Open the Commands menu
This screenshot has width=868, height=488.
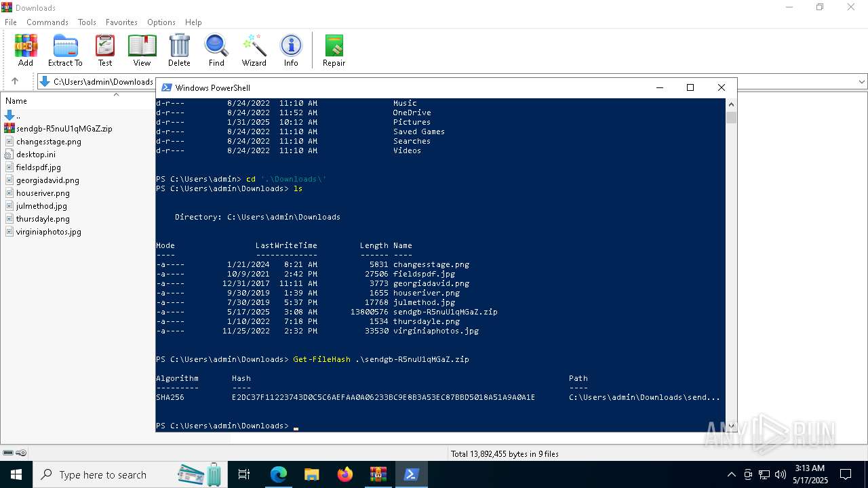pos(47,22)
